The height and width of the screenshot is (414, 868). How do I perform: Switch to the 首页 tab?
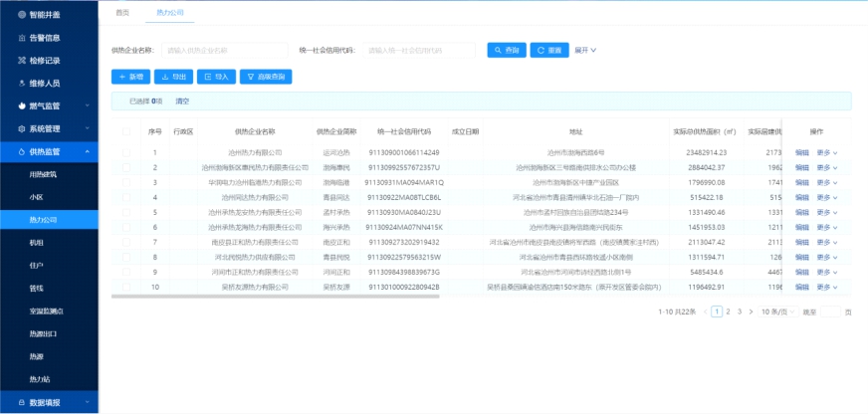tap(122, 12)
